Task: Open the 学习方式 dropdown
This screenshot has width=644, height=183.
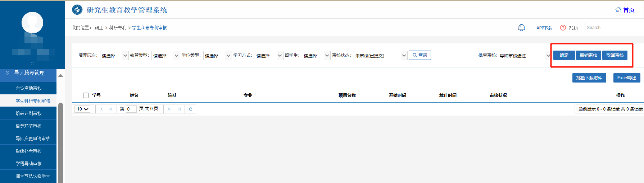Action: tap(269, 56)
